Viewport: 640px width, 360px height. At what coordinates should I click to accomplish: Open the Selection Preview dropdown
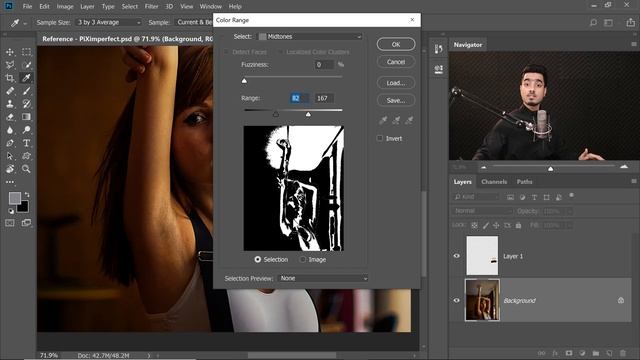tap(323, 278)
